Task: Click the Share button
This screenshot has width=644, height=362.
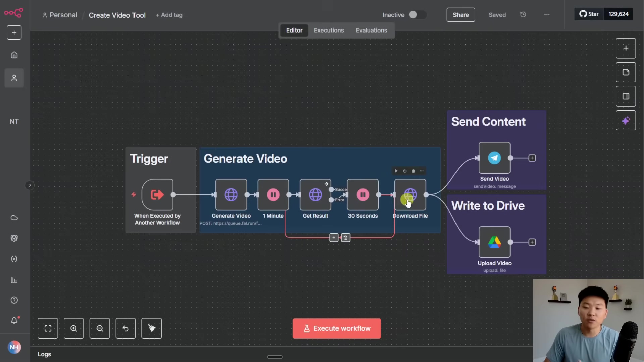Action: click(x=461, y=15)
